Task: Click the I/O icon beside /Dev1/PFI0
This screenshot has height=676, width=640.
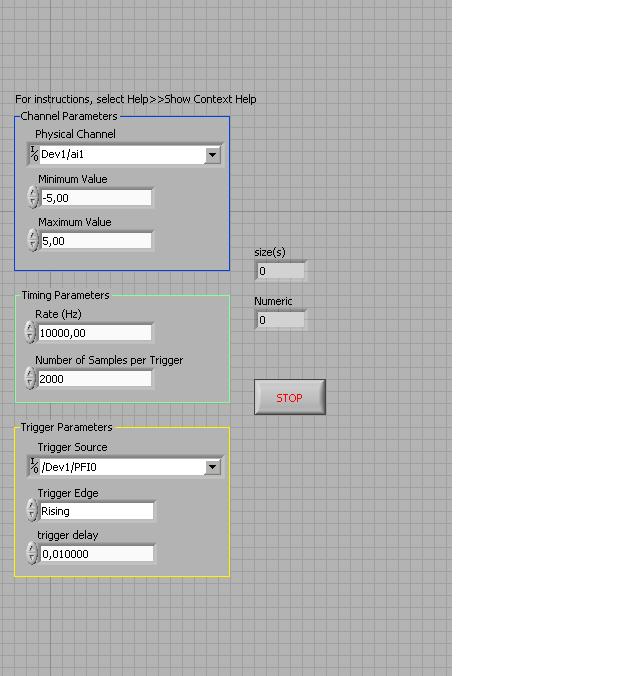Action: 34,466
